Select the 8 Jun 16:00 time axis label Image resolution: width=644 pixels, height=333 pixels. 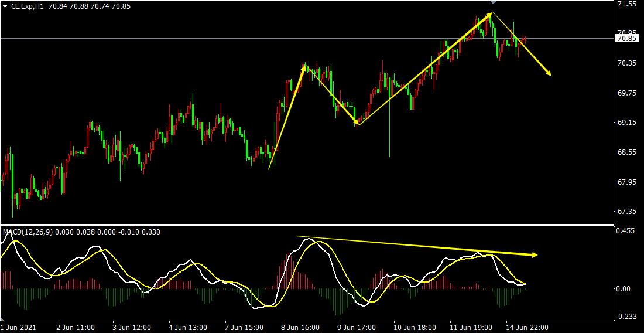tap(299, 327)
